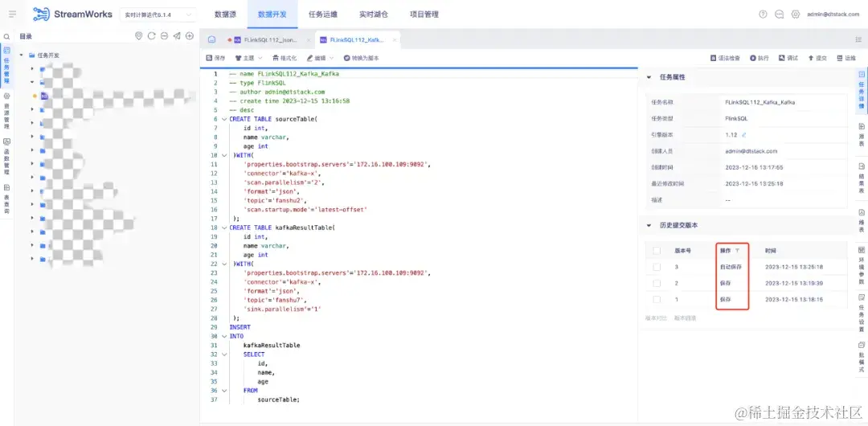Open the 实时计算迭代6.1.4 project dropdown
868x426 pixels.
(x=158, y=15)
